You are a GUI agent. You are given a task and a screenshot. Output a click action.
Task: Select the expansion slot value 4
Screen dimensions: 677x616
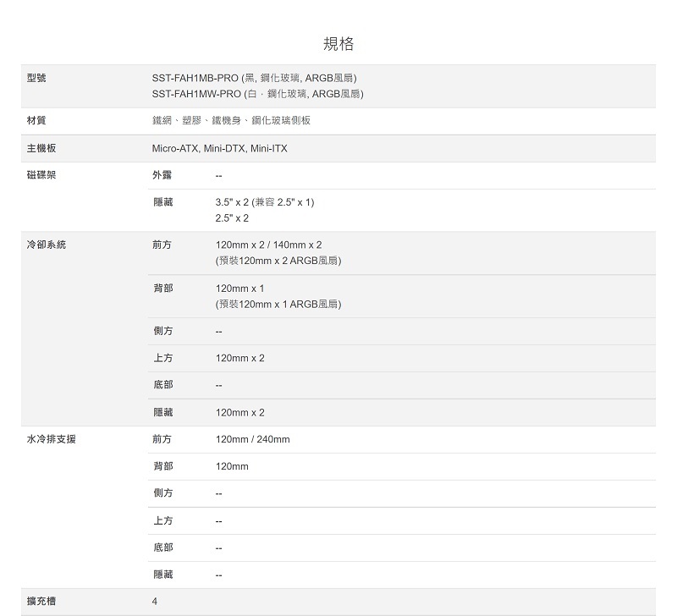click(x=155, y=602)
